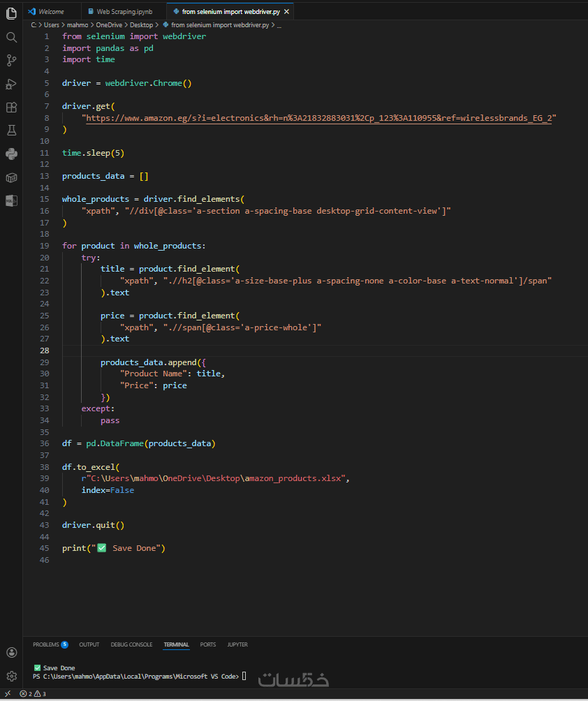
Task: Open the Explorer view in activity bar
Action: [11, 13]
